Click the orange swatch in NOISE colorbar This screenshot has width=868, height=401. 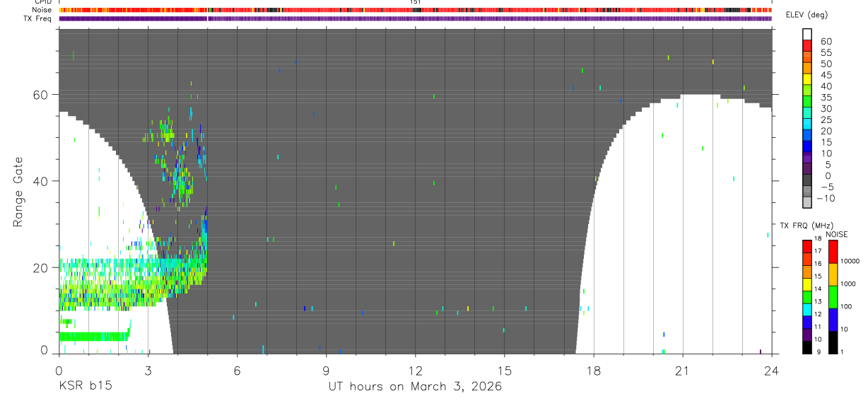tap(833, 274)
